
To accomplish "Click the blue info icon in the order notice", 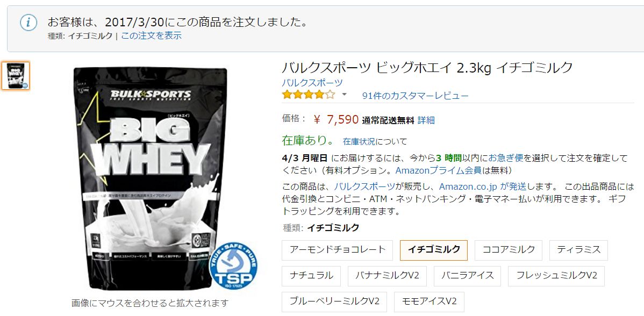I will (x=28, y=23).
